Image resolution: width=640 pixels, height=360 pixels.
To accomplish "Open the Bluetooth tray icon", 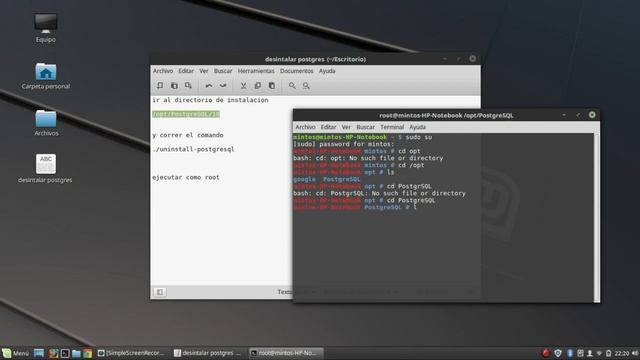I will 570,353.
